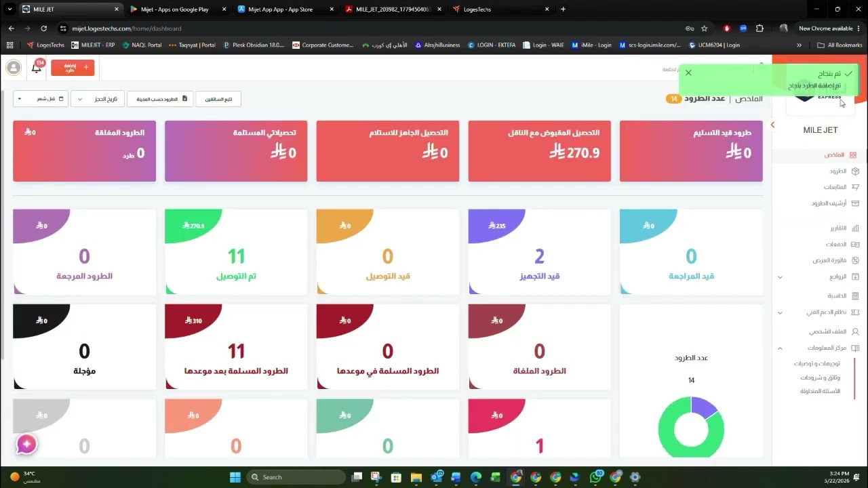Open توجيهات و توصيات submenu link
The height and width of the screenshot is (488, 868).
pyautogui.click(x=817, y=364)
